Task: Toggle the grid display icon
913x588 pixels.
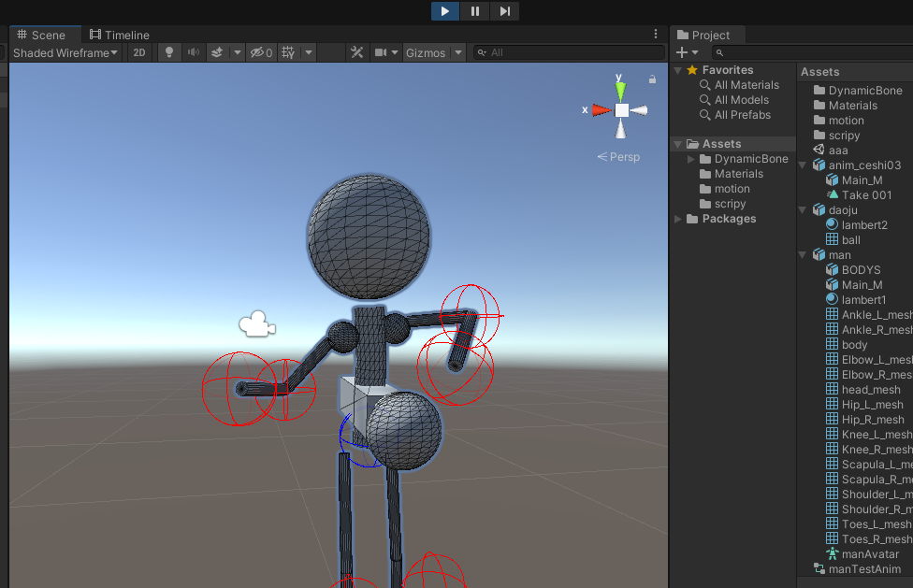Action: 285,52
